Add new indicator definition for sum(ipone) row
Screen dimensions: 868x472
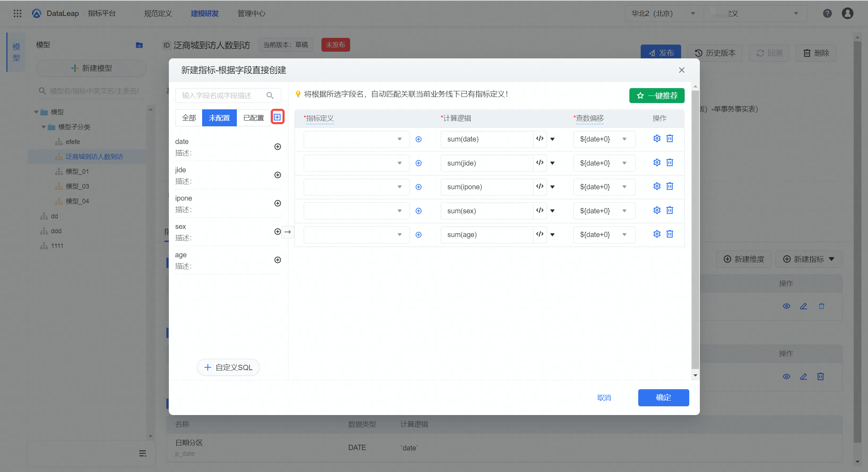pyautogui.click(x=418, y=187)
